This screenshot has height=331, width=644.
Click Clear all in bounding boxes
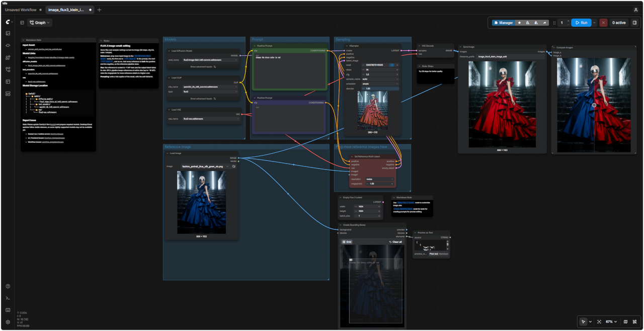coord(395,242)
